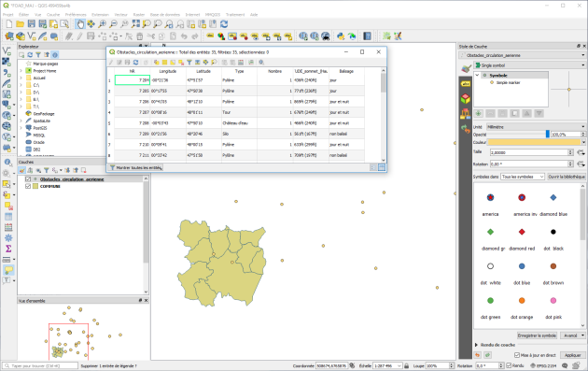Click the Zoom In magnifier tool
This screenshot has height=371, width=588.
point(102,24)
